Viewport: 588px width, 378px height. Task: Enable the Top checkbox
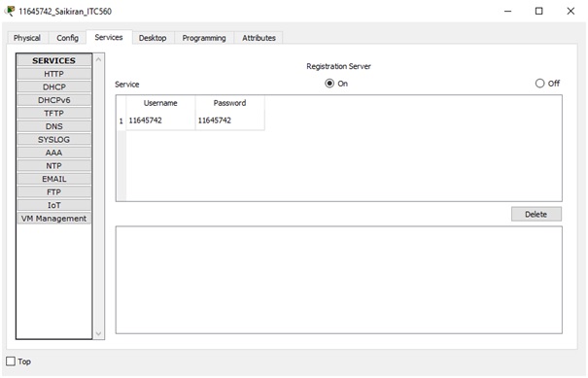pos(11,361)
